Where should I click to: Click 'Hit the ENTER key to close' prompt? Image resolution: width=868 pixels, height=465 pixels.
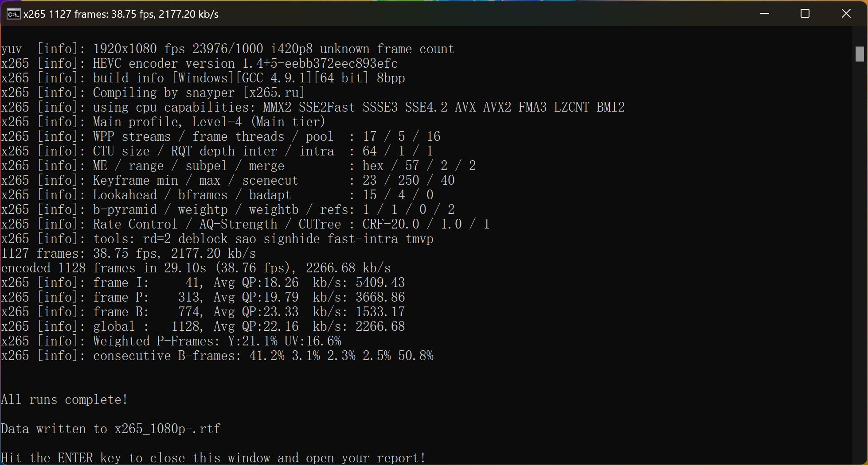pyautogui.click(x=213, y=458)
